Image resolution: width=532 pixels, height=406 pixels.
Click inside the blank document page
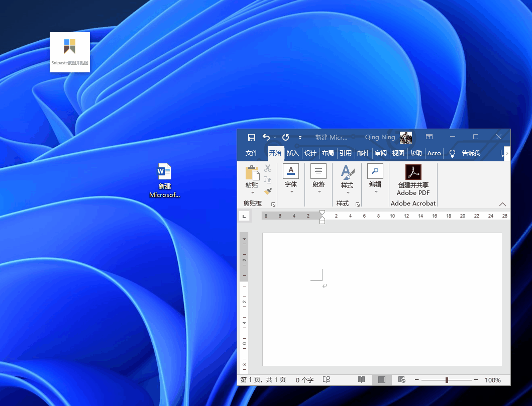(382, 299)
